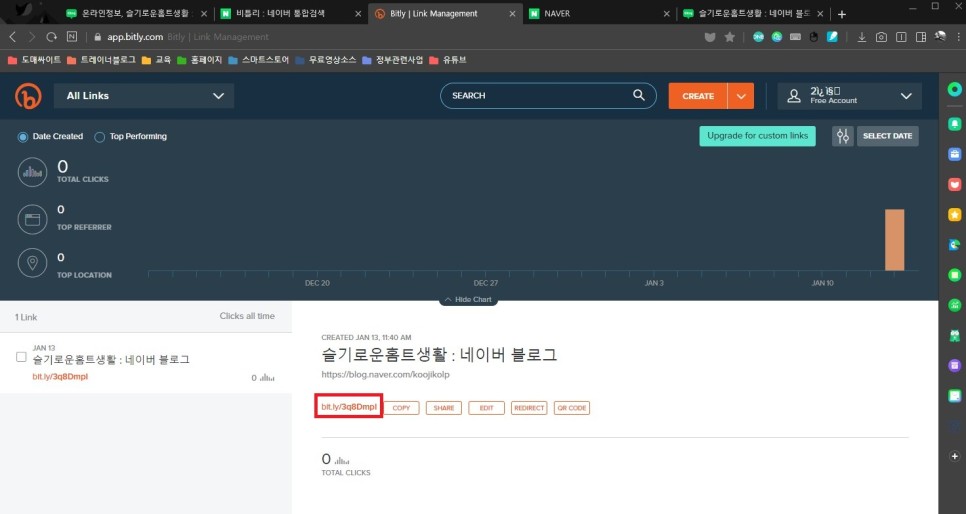Click the Bitly logo icon

coord(28,96)
